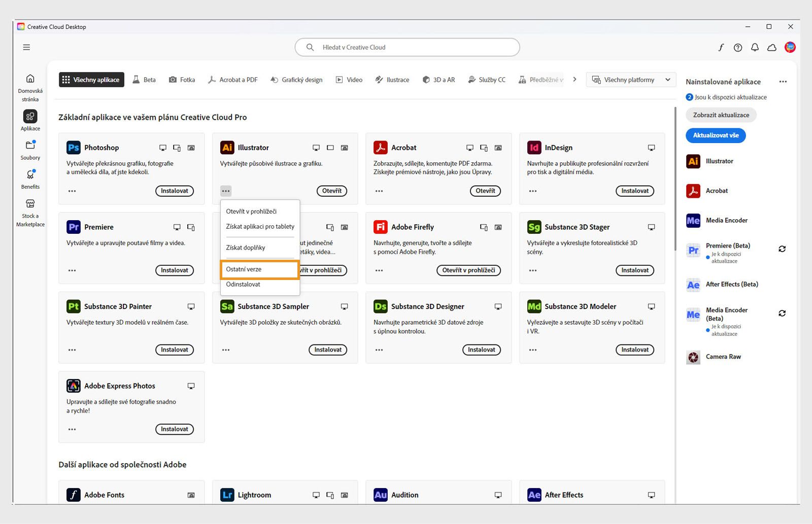The width and height of the screenshot is (812, 524).
Task: Click the InDesign app icon
Action: [534, 148]
